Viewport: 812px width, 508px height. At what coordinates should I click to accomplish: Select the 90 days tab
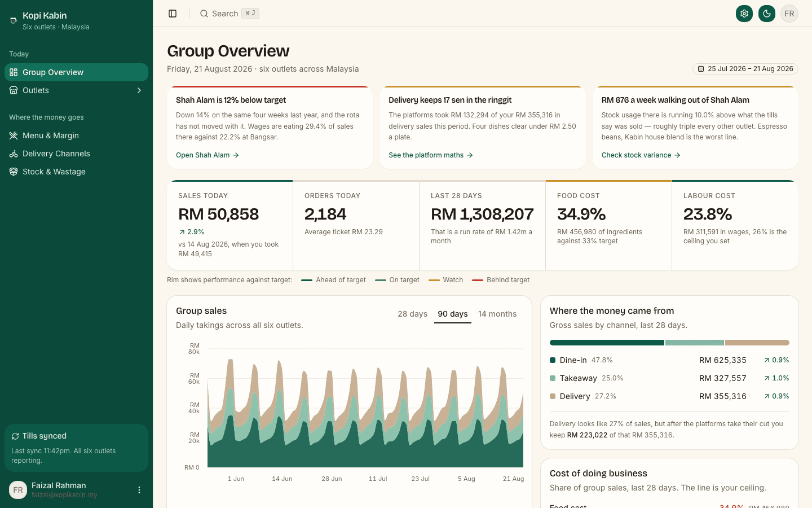coord(453,314)
